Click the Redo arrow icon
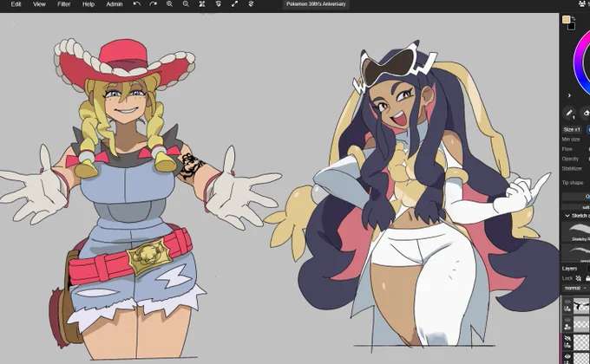 [x=154, y=3]
